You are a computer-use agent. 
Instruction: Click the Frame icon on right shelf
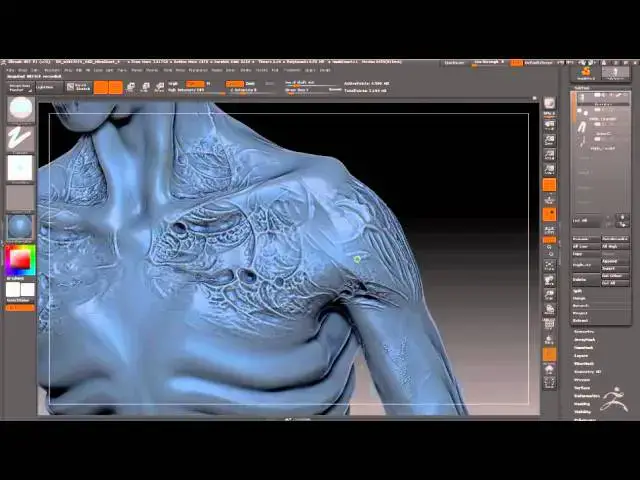tap(549, 263)
